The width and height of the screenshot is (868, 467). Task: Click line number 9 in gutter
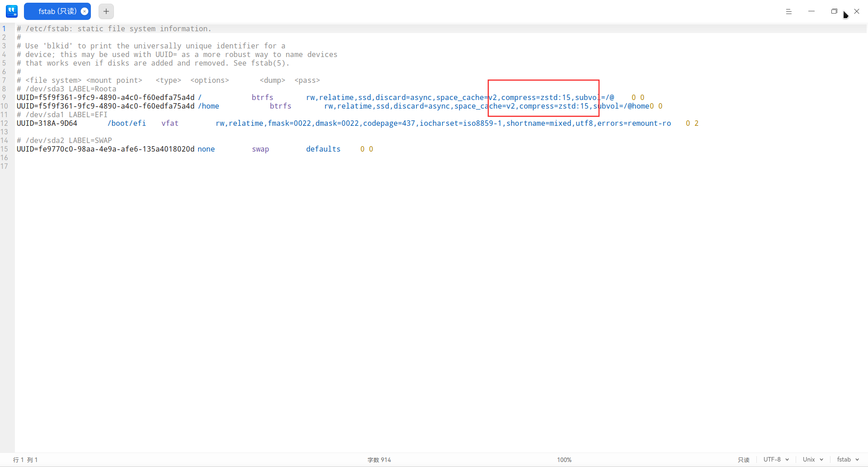[x=4, y=97]
